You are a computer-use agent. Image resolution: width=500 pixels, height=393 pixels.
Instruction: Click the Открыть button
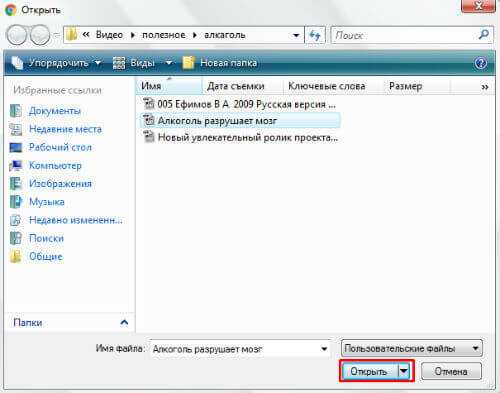point(369,371)
